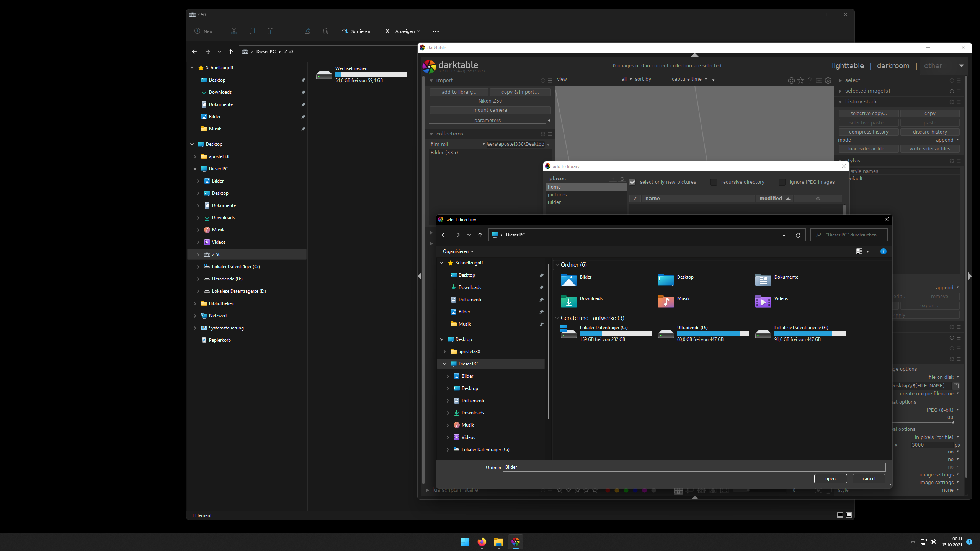This screenshot has height=551, width=980.
Task: Click the Ordner text input field
Action: (694, 467)
